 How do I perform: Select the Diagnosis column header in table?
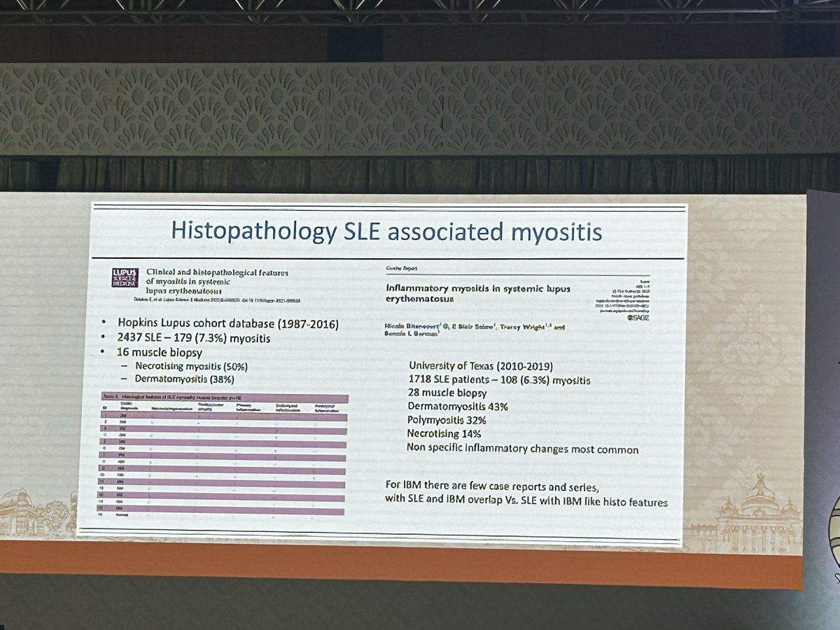126,406
